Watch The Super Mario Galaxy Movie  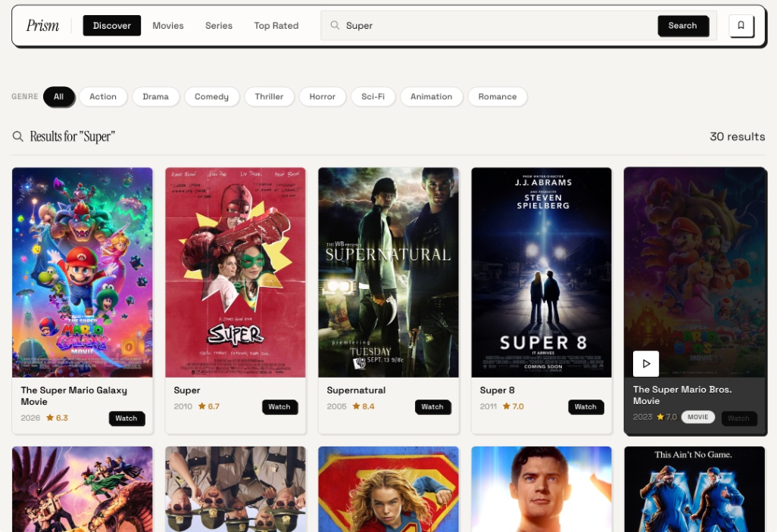click(126, 418)
